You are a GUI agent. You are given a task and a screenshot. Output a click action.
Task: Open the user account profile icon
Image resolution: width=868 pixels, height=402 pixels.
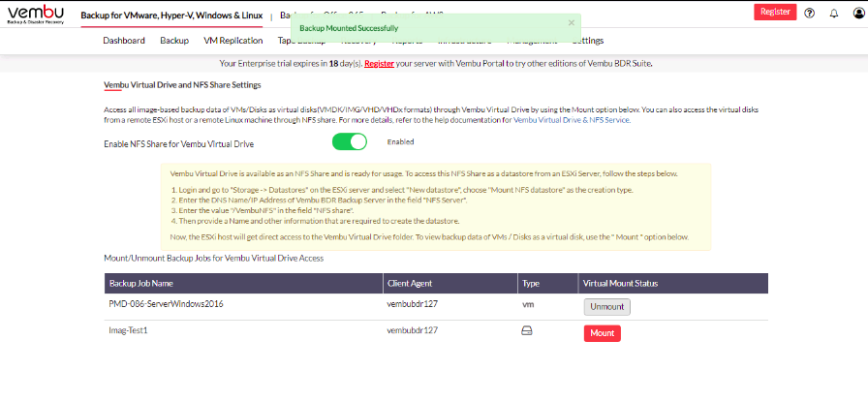pos(858,14)
